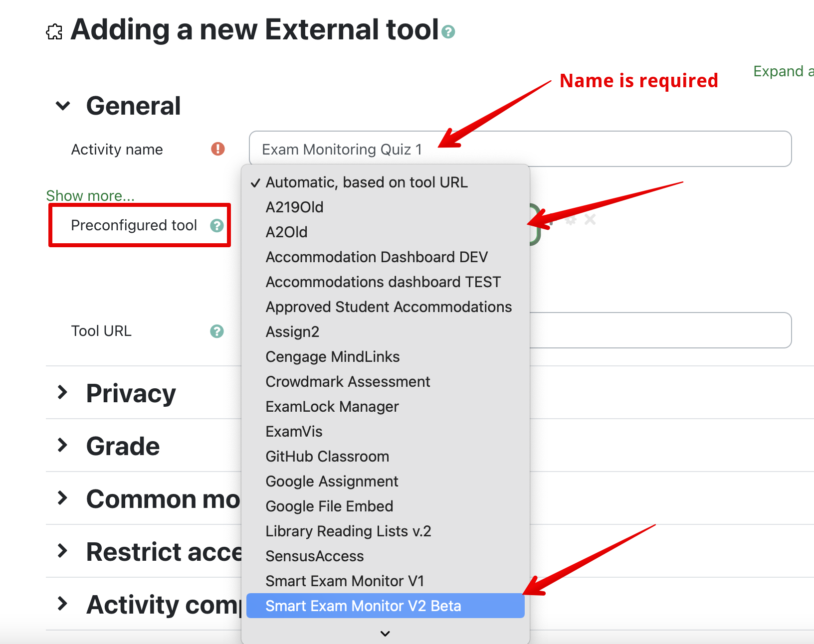Click the Show more... link
Screen dimensions: 814x644
tap(90, 196)
